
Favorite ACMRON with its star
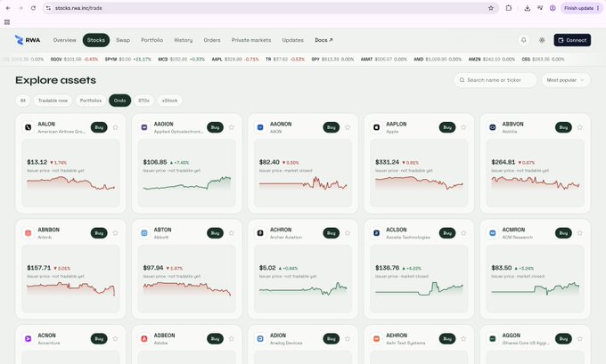(x=580, y=233)
